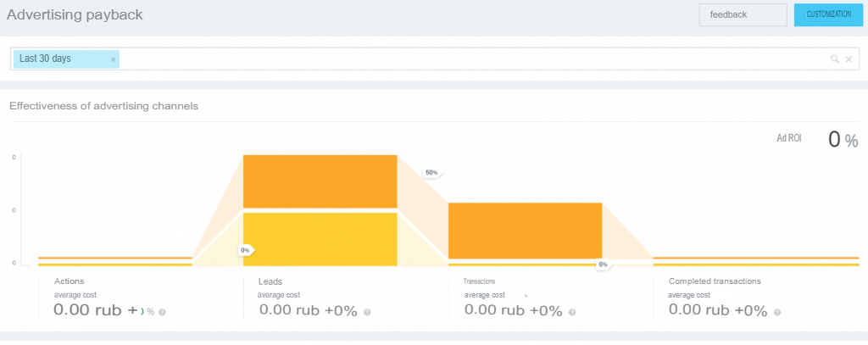Click the search magnifier icon in filter bar
The width and height of the screenshot is (868, 345).
(x=834, y=59)
